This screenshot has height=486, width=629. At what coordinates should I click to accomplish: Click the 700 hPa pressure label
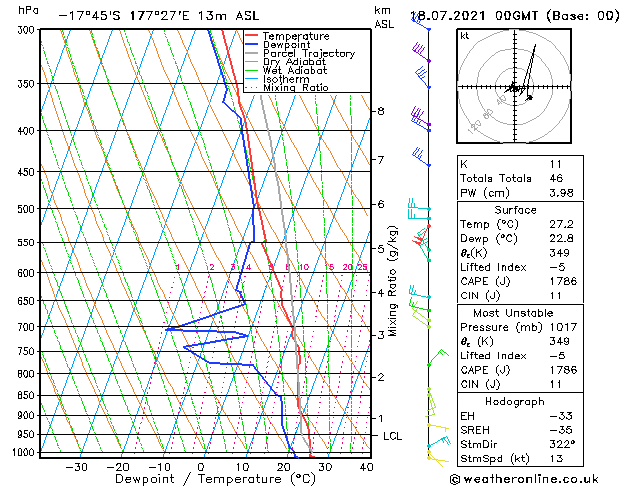click(x=28, y=328)
